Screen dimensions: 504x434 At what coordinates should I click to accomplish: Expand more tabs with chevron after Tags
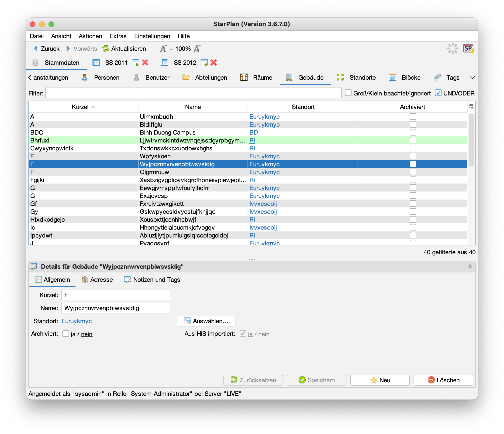[x=472, y=78]
